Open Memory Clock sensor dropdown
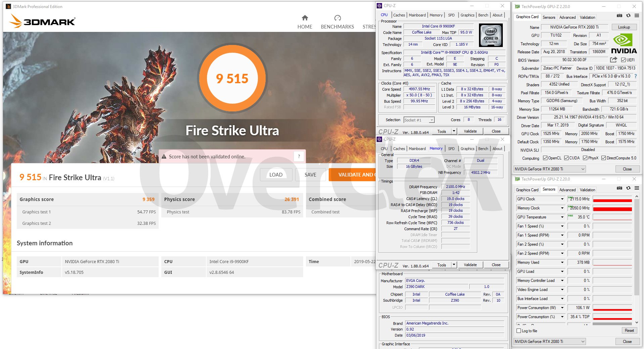644x349 pixels. tap(562, 208)
